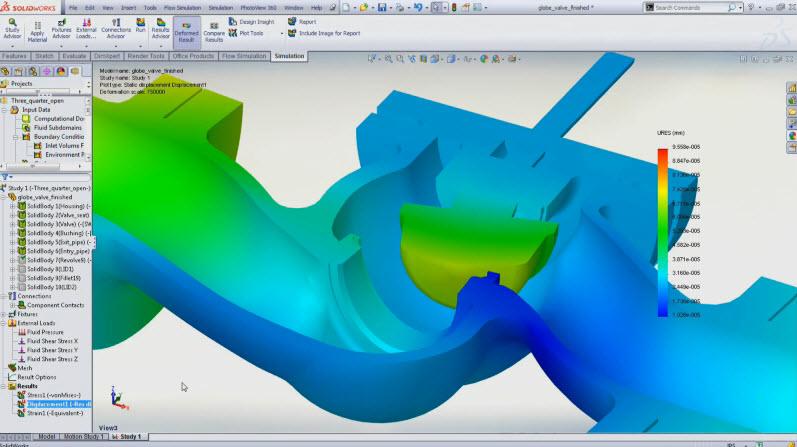Switch to the Evaluate tab

[75, 56]
